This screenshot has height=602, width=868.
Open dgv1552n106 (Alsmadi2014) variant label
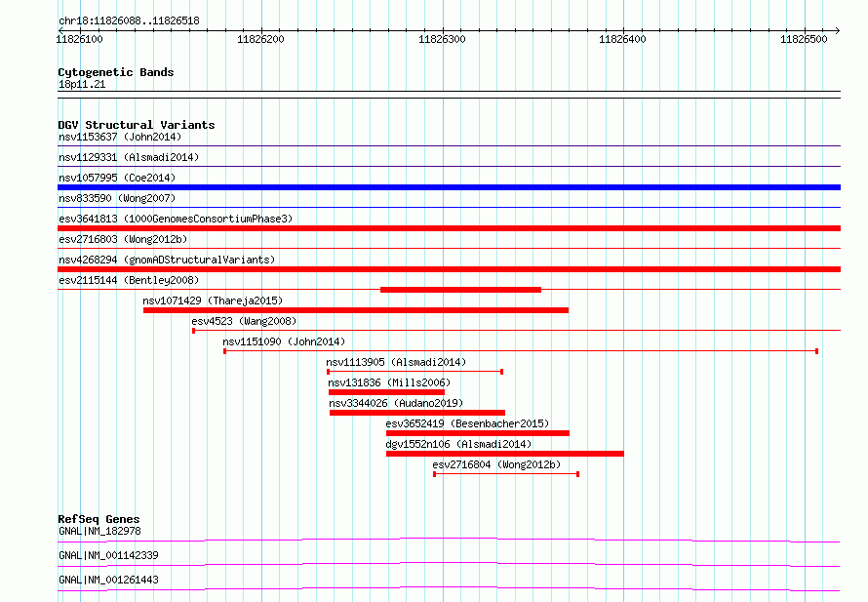458,444
